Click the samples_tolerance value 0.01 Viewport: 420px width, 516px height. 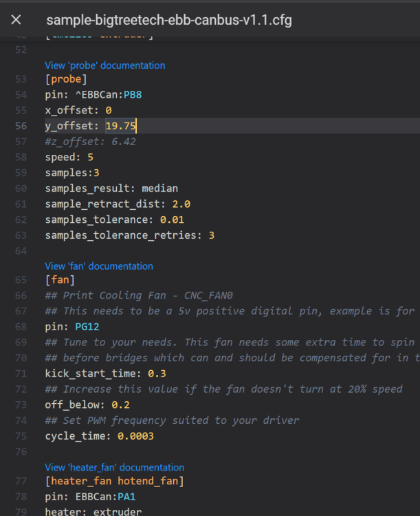pyautogui.click(x=172, y=220)
